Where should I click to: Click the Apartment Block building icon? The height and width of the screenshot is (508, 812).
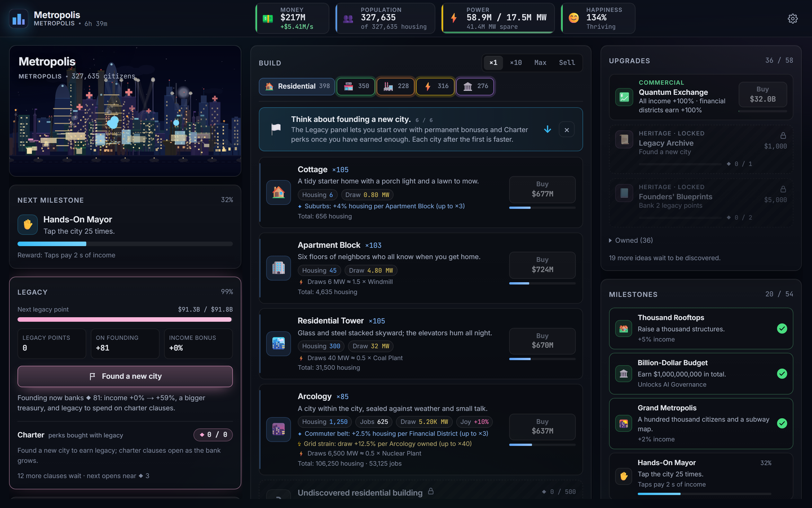(279, 268)
